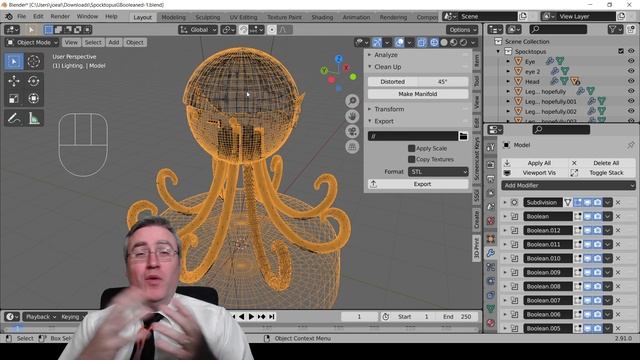
Task: Open the export path folder browser
Action: 463,136
